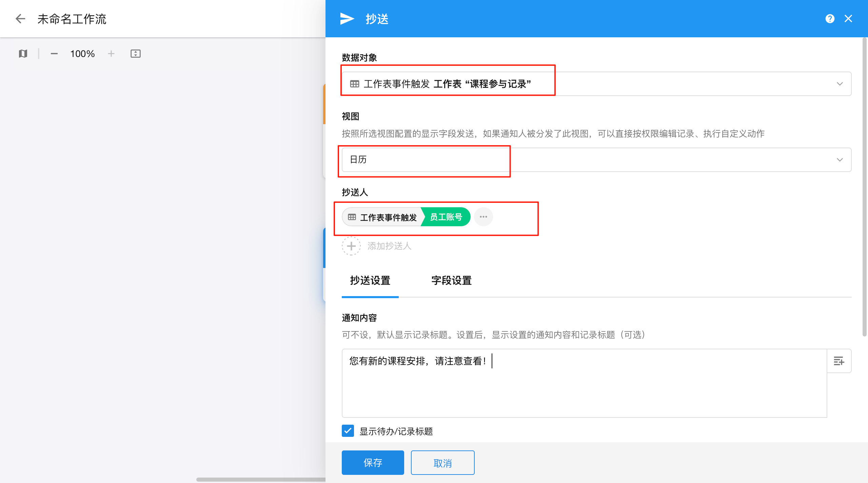Open help with the question mark icon

point(830,19)
